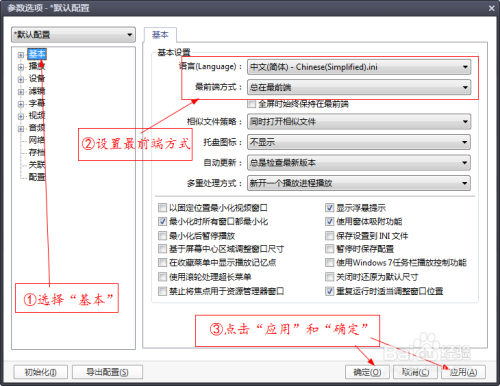Enable 禁止将焦点用于资源管理器窗口 checkbox
The image size is (500, 386).
point(162,291)
